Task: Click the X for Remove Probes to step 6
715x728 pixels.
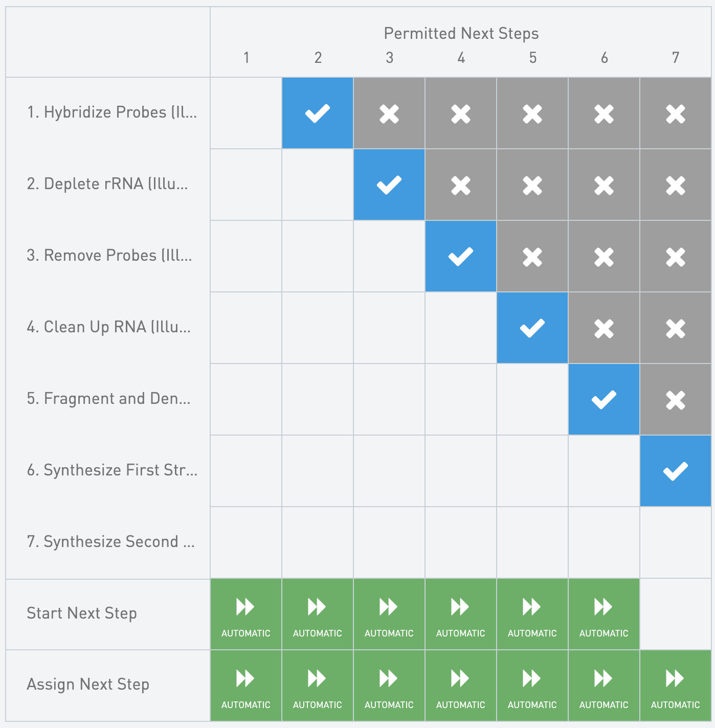Action: tap(604, 256)
